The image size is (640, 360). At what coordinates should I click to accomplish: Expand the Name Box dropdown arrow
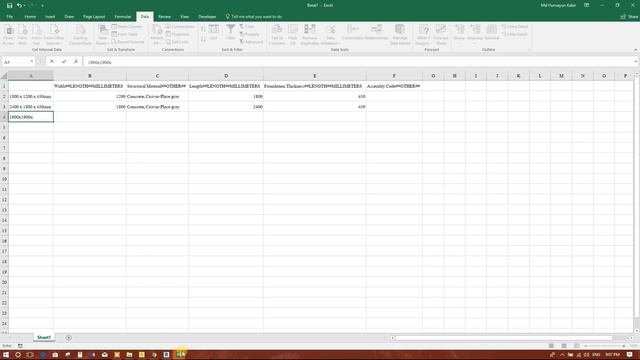point(31,62)
